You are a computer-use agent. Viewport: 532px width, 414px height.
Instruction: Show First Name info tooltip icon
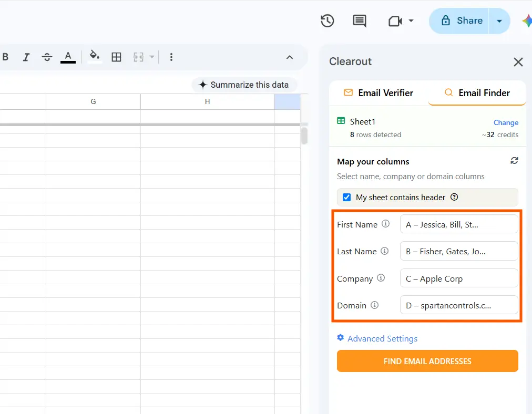click(386, 224)
